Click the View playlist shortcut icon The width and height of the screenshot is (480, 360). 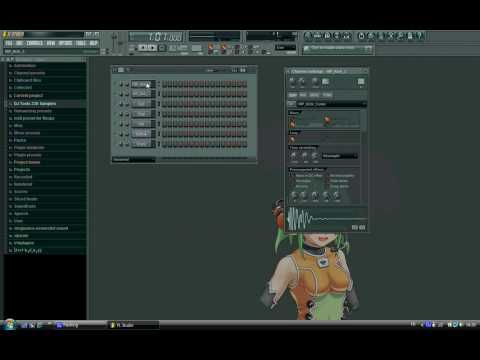[308, 36]
